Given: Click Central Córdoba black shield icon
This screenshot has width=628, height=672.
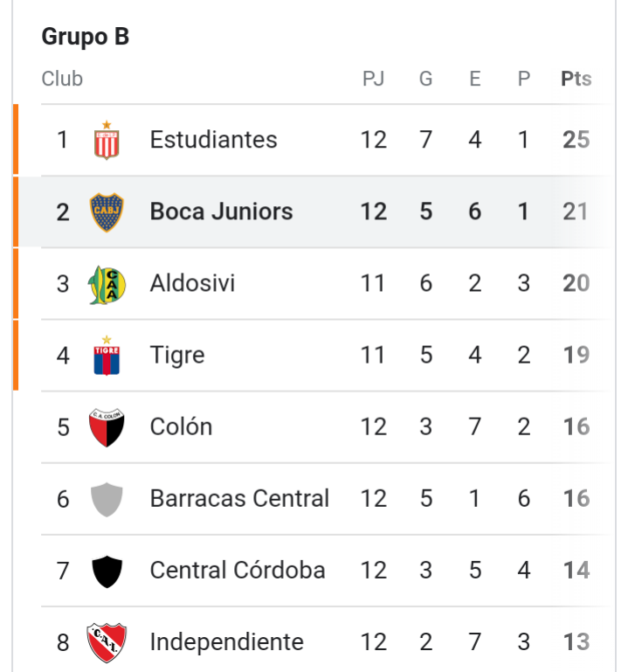Looking at the screenshot, I should (107, 572).
